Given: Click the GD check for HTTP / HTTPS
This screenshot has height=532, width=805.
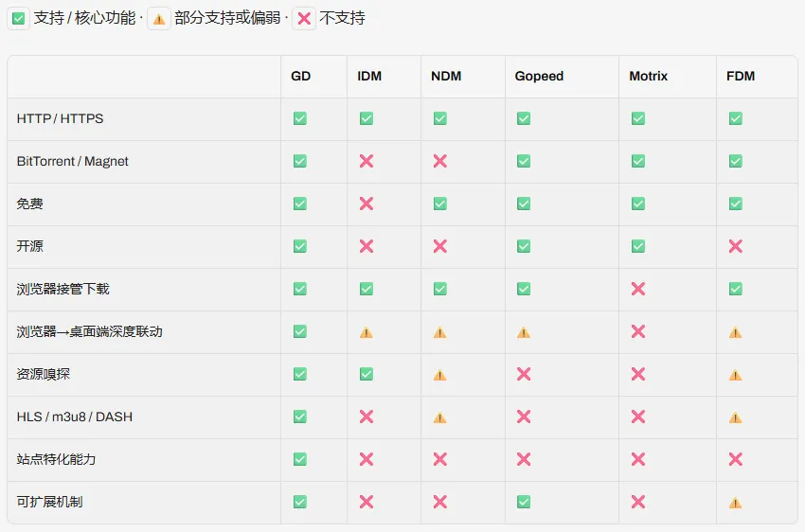Looking at the screenshot, I should (300, 118).
